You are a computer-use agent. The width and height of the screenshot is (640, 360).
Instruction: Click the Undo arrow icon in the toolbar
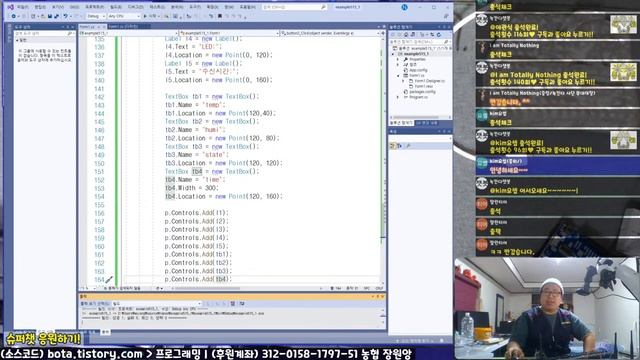point(65,16)
